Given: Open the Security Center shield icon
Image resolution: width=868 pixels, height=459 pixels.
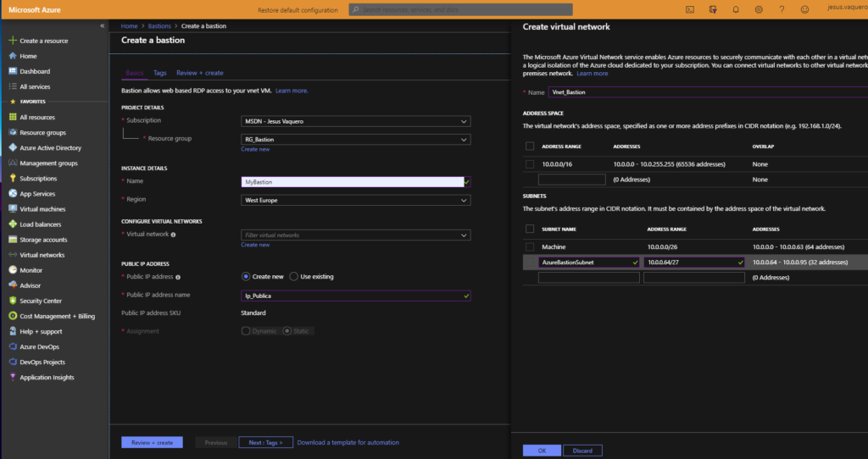Looking at the screenshot, I should [x=13, y=301].
